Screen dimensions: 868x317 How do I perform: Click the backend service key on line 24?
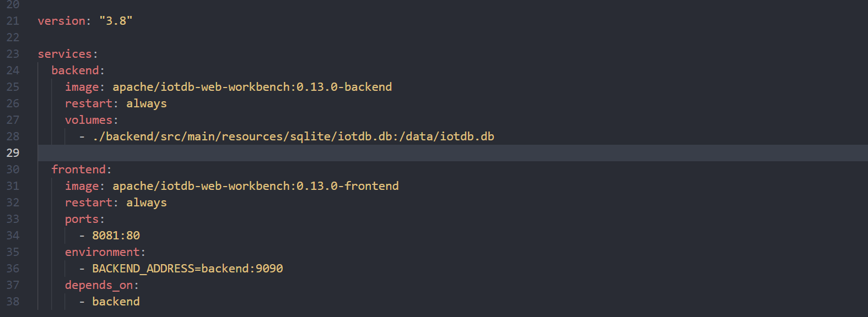[75, 70]
